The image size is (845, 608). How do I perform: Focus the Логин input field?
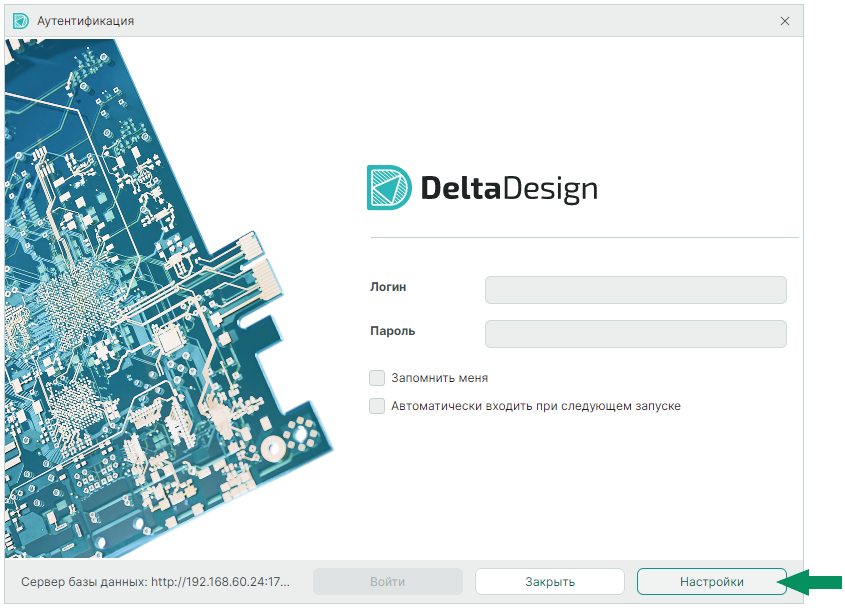635,290
